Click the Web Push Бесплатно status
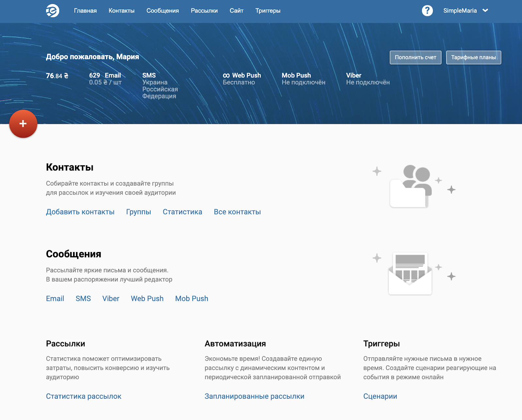The image size is (522, 420). 239,82
